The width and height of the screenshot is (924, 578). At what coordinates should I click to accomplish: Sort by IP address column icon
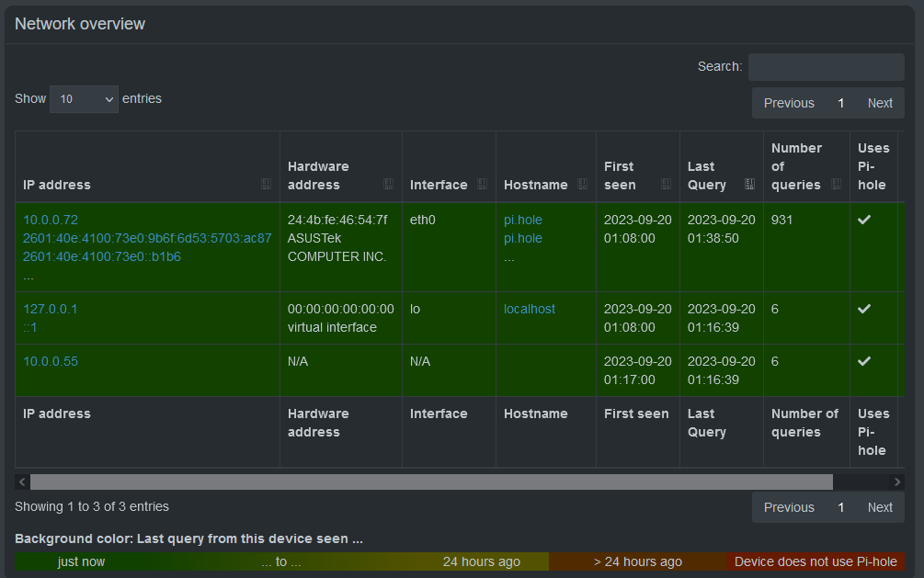(x=267, y=185)
